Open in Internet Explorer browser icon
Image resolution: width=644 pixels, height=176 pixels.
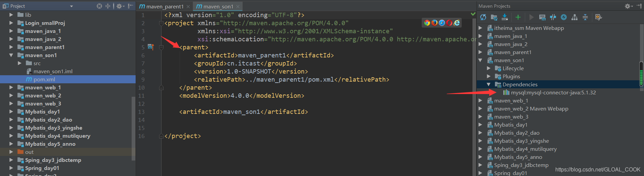click(457, 23)
